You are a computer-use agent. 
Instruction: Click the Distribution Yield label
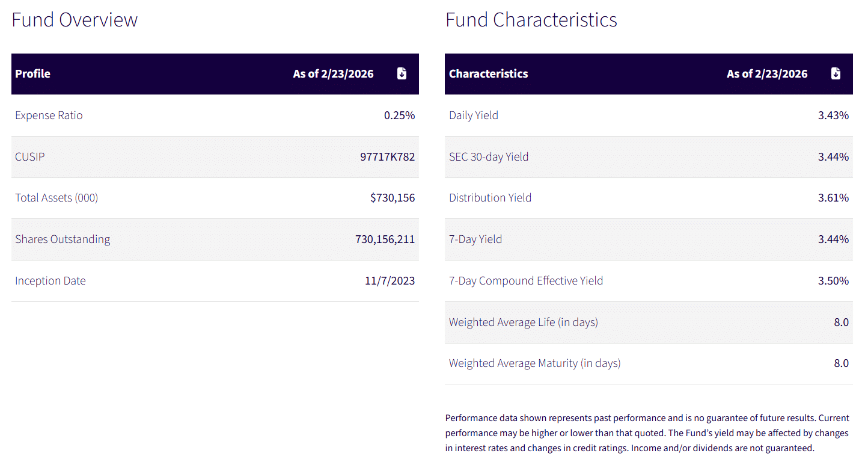point(490,198)
